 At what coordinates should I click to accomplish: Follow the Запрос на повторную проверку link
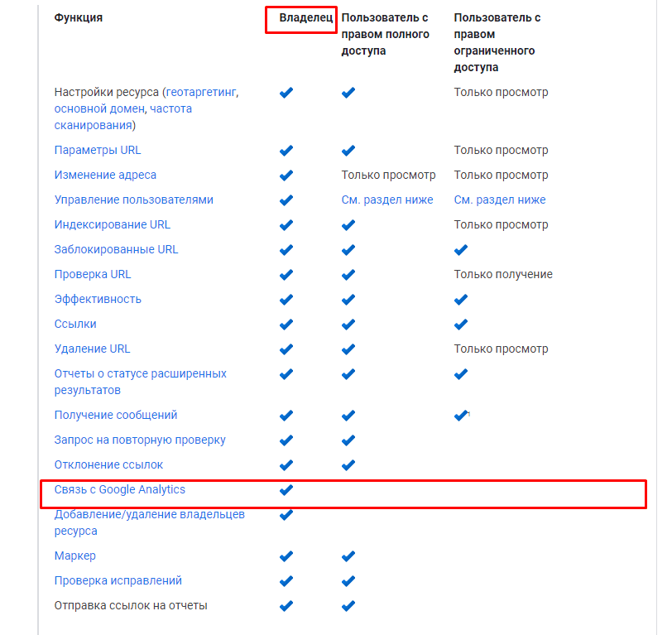[x=140, y=440]
